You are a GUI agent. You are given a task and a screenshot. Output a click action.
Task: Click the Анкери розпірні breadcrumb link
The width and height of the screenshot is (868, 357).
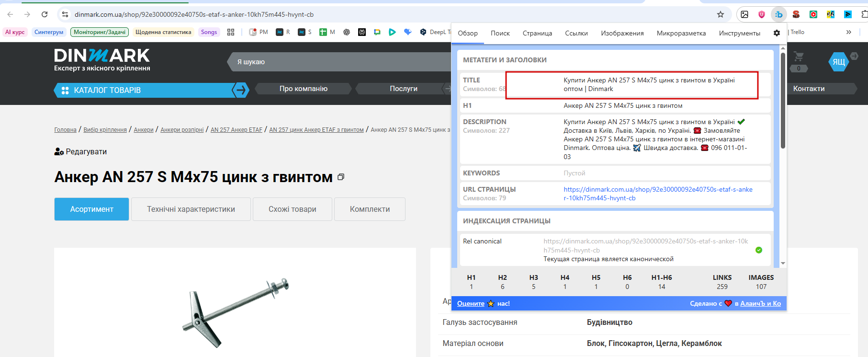[x=182, y=130]
